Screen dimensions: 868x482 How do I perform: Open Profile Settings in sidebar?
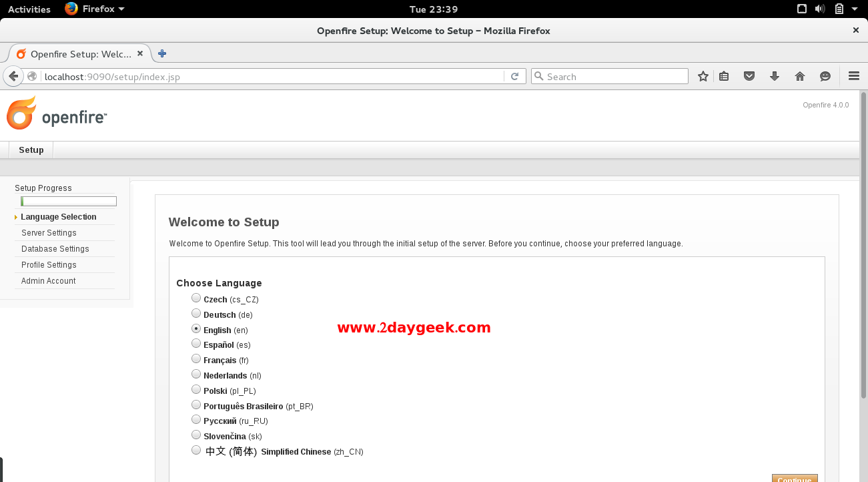pos(49,265)
